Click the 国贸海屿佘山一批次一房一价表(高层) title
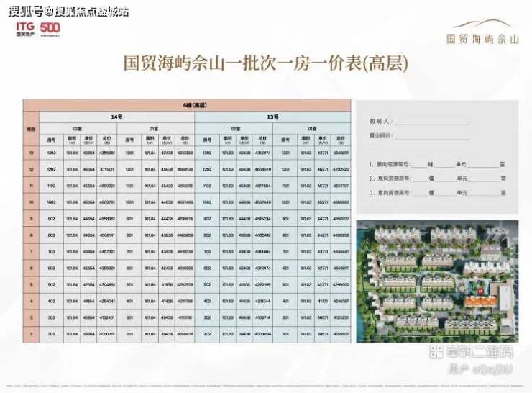The image size is (532, 393). [x=266, y=63]
